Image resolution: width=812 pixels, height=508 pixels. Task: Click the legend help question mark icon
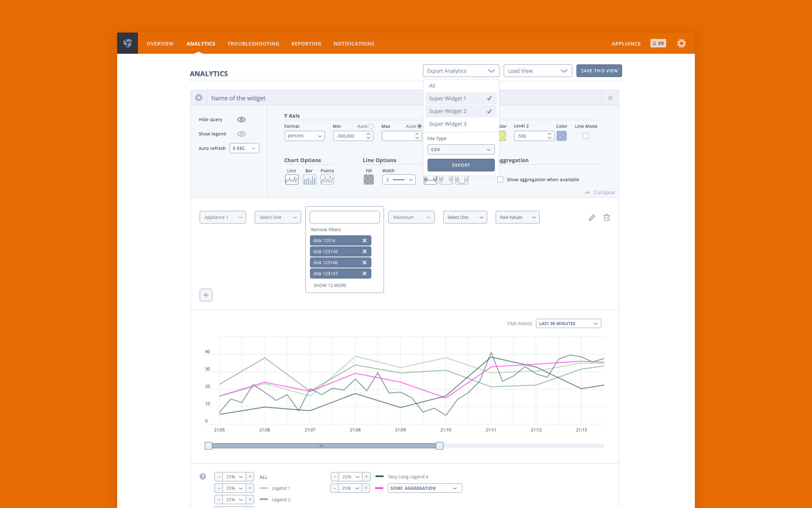(x=203, y=476)
